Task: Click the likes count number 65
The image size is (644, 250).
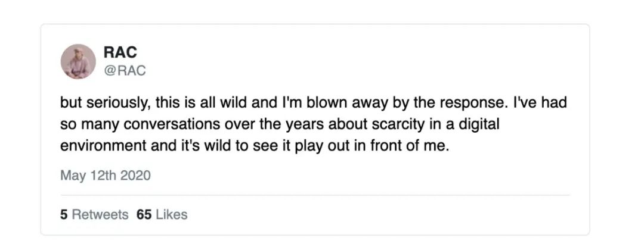Action: [x=144, y=215]
